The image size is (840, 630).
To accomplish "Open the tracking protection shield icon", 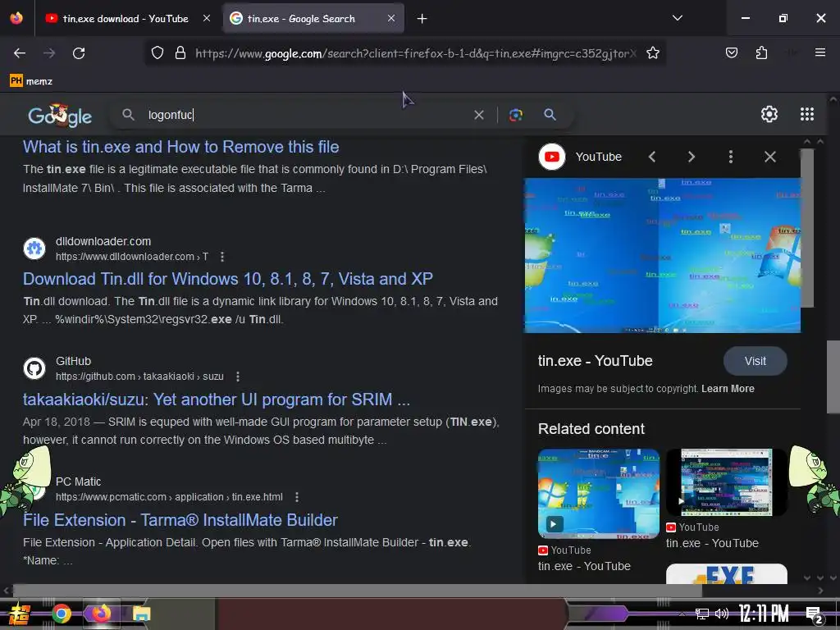I will point(157,53).
